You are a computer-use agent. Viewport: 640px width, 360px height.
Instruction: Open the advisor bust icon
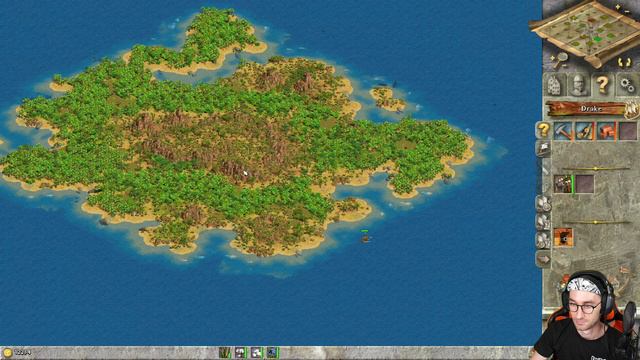(x=578, y=85)
